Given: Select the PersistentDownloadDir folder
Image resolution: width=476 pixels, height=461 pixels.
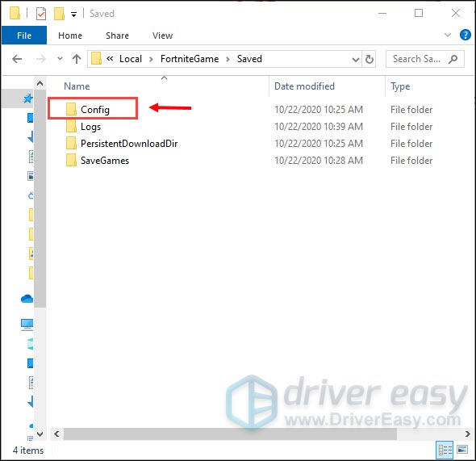Looking at the screenshot, I should (x=129, y=144).
